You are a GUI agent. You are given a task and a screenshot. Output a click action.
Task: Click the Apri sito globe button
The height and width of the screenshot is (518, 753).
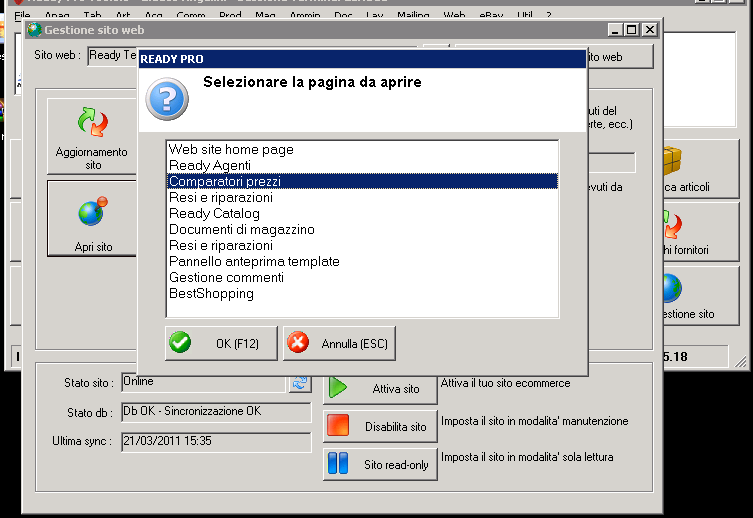click(x=92, y=218)
